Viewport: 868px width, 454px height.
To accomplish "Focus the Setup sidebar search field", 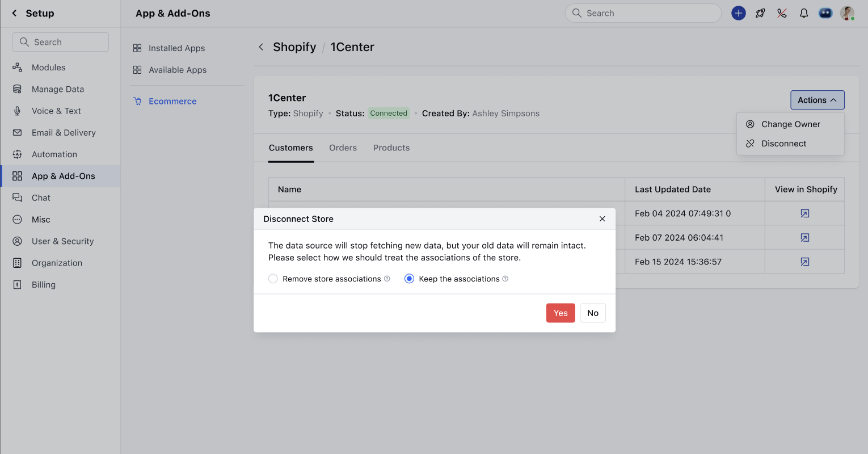I will coord(61,42).
